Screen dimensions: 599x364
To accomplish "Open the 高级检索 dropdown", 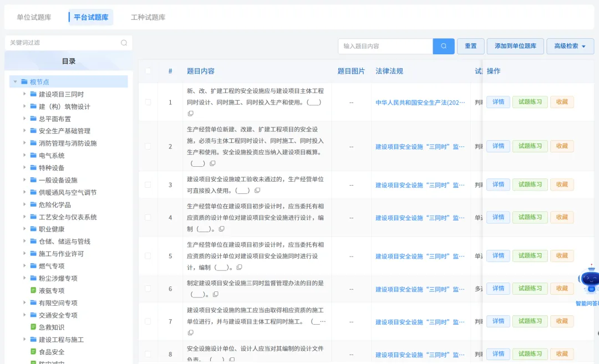I will 570,46.
